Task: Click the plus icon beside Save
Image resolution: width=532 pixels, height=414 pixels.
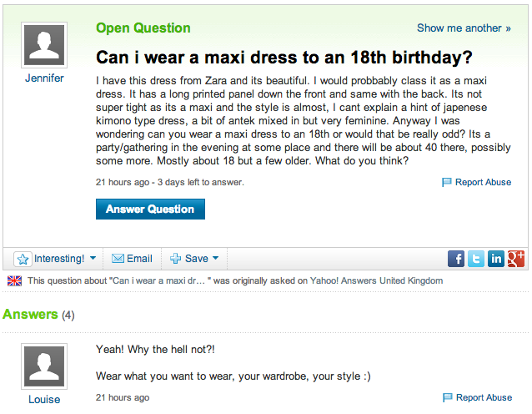Action: point(175,259)
